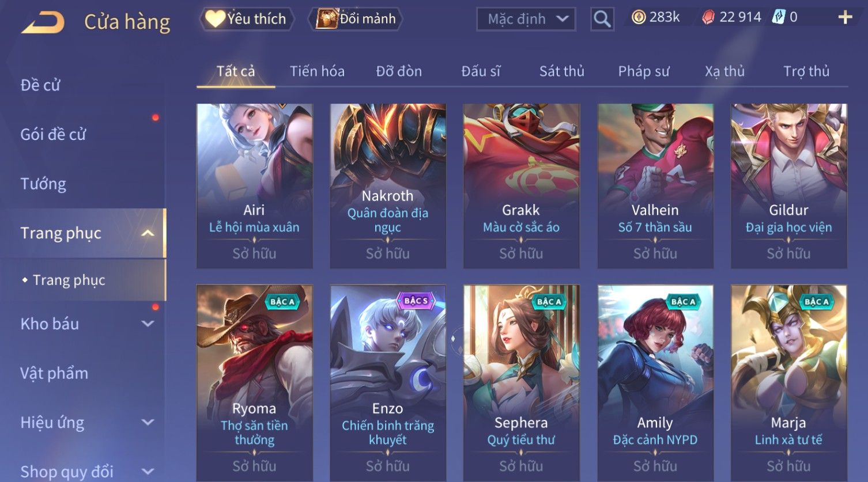Expand the Hiệu ứng sidebar section
This screenshot has width=868, height=482.
coord(148,423)
